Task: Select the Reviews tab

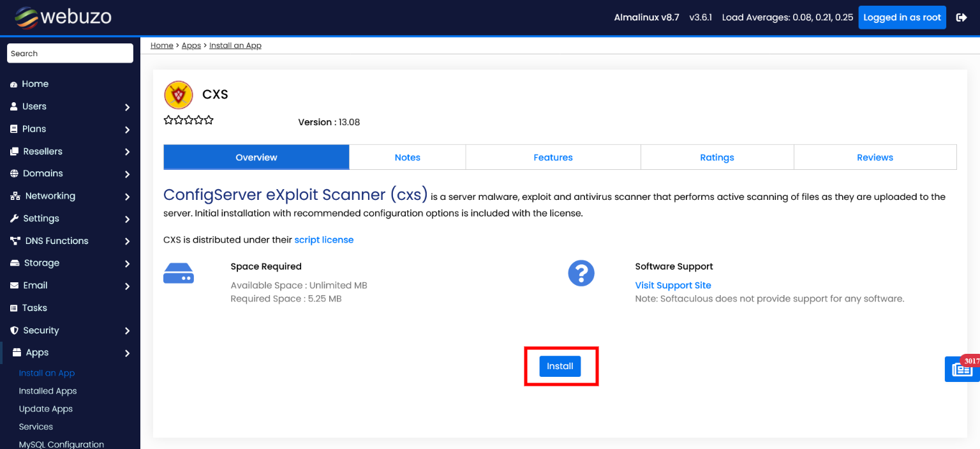Action: (x=875, y=157)
